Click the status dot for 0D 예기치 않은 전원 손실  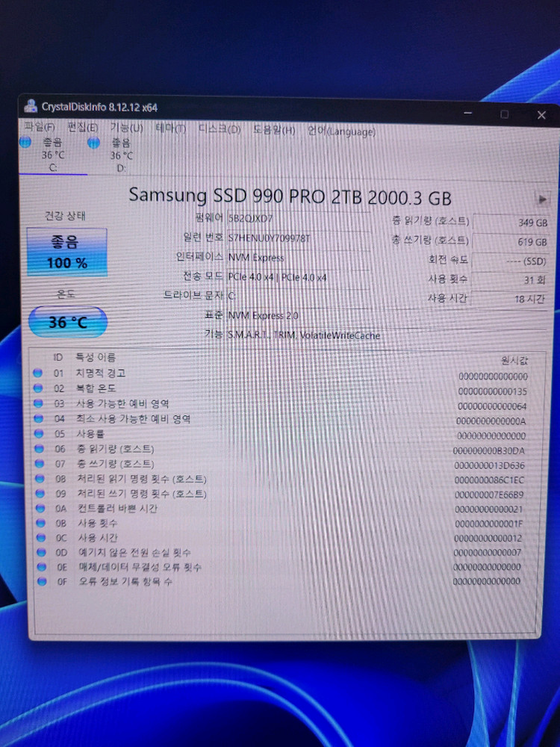41,553
